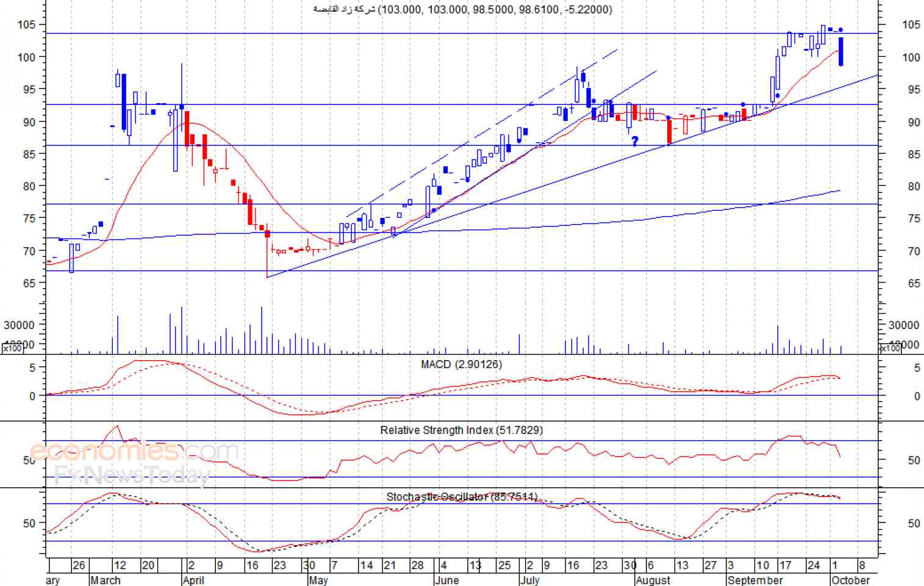Select 100 on the right price axis
Image resolution: width=924 pixels, height=586 pixels.
coord(911,57)
